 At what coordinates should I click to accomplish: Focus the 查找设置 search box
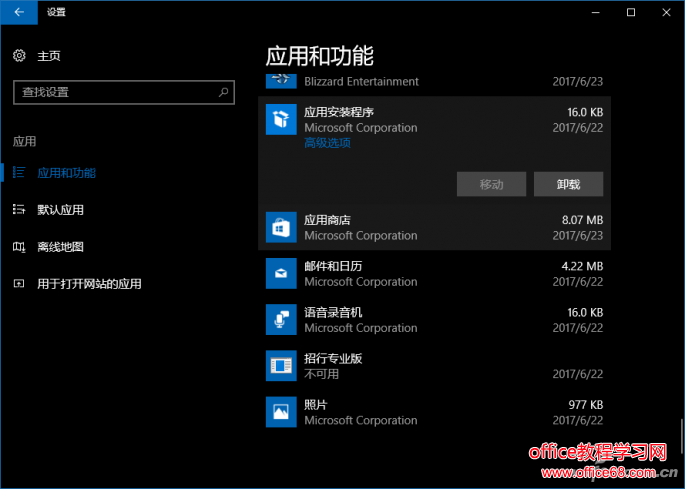124,92
